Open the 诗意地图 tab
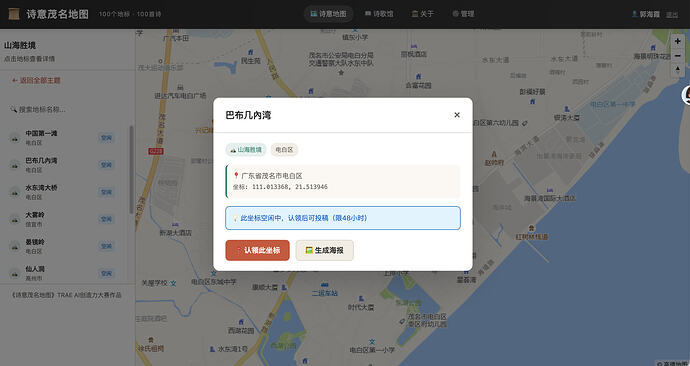Screen dimensions: 690x366 pyautogui.click(x=328, y=14)
